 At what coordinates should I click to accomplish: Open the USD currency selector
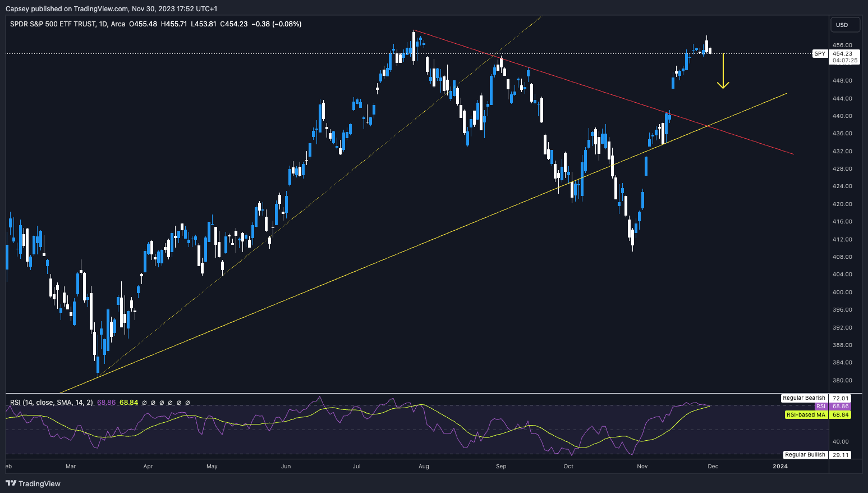coord(842,25)
